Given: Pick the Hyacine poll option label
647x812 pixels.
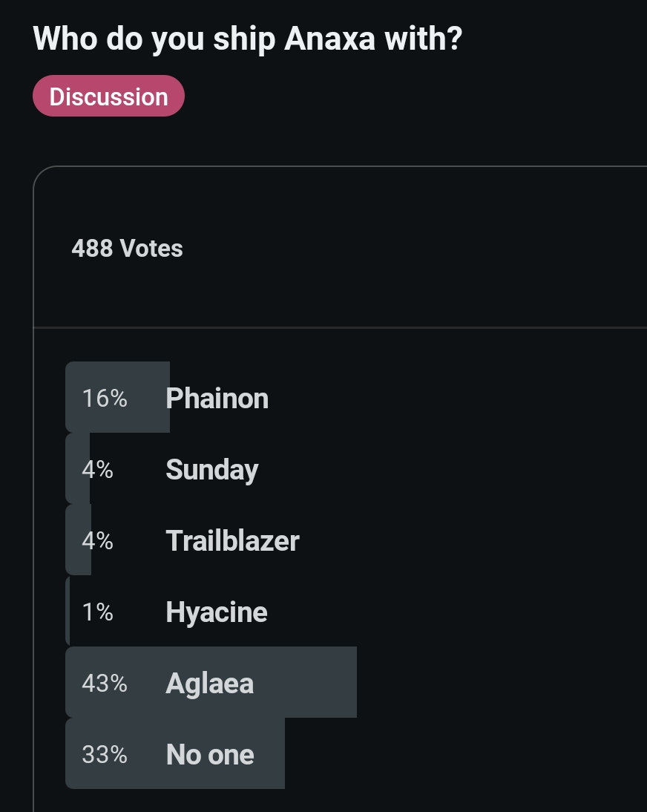Looking at the screenshot, I should coord(217,612).
